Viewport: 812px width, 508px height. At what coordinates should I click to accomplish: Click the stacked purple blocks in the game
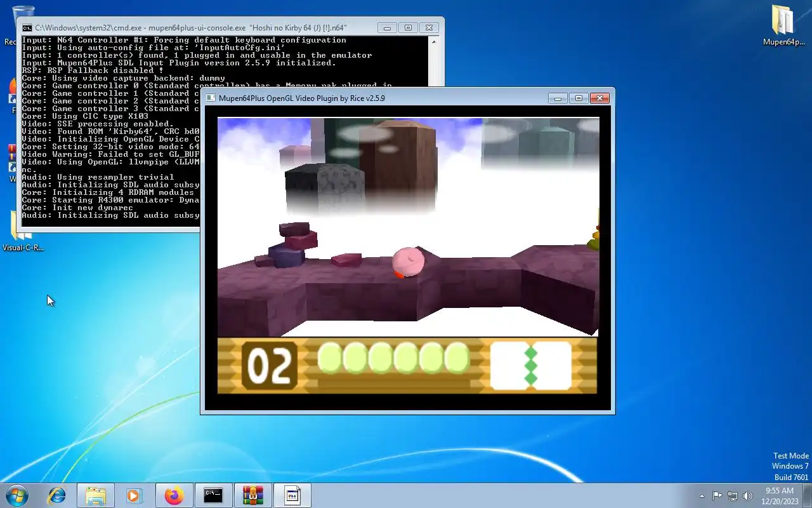(287, 245)
